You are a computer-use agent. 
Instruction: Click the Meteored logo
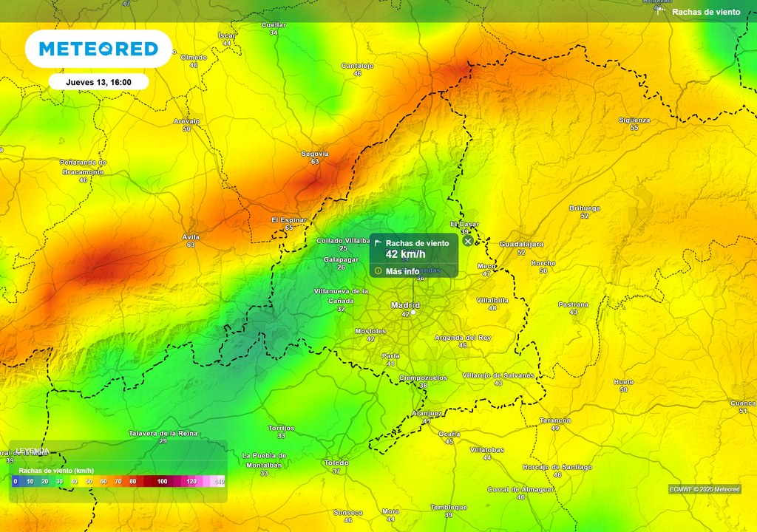(98, 49)
